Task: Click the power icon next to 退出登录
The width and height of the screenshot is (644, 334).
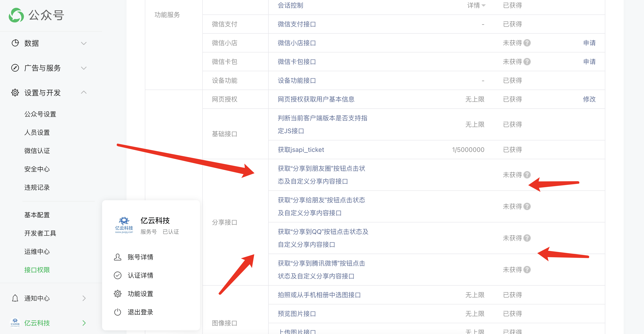Action: coord(117,312)
